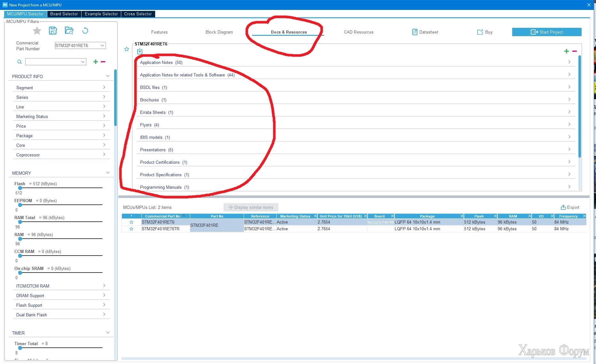596x364 pixels.
Task: Remove the Marketing Status column with X
Action: pos(315,216)
